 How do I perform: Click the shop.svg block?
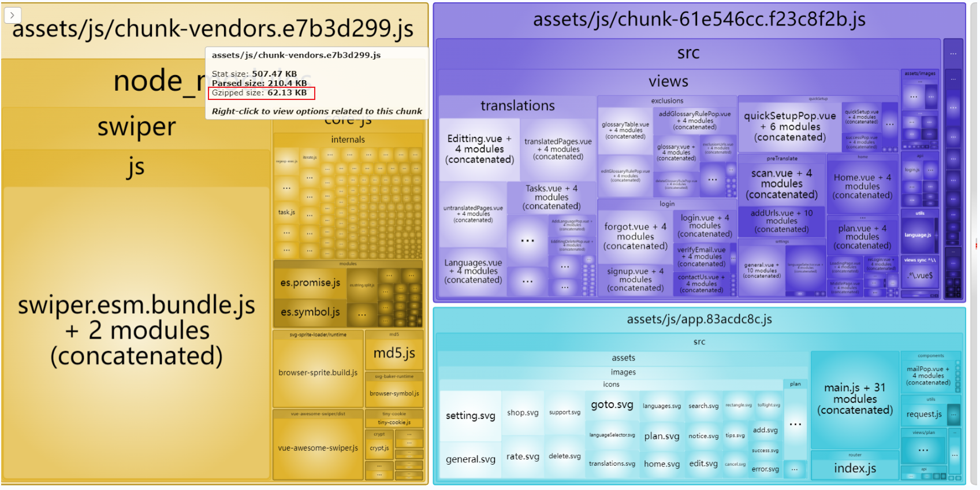click(x=523, y=413)
